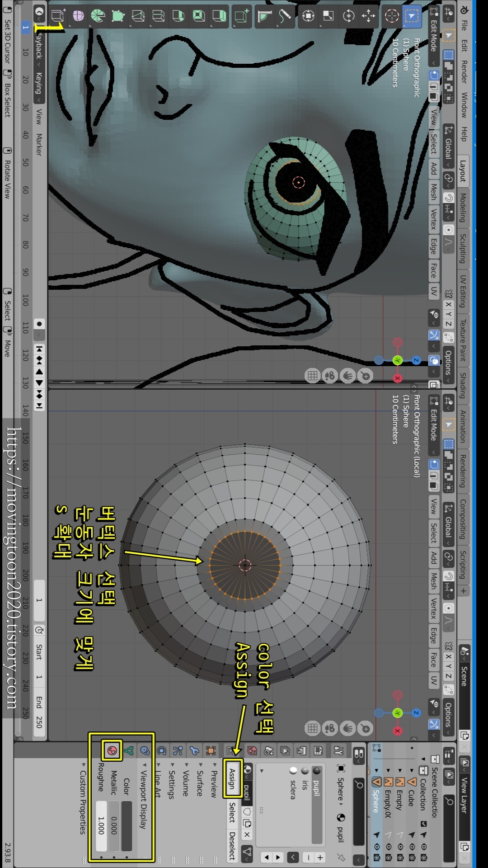This screenshot has height=868, width=488.
Task: Toggle visibility eye of Sphere object
Action: tap(377, 846)
